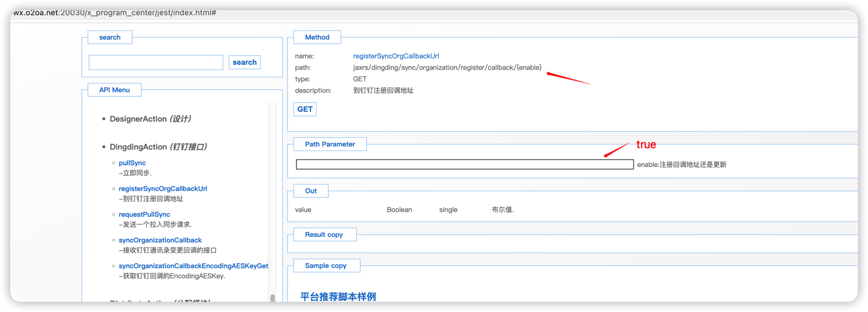Screen dimensions: 868x312
Task: Click the 'single' text in Out section
Action: [449, 210]
